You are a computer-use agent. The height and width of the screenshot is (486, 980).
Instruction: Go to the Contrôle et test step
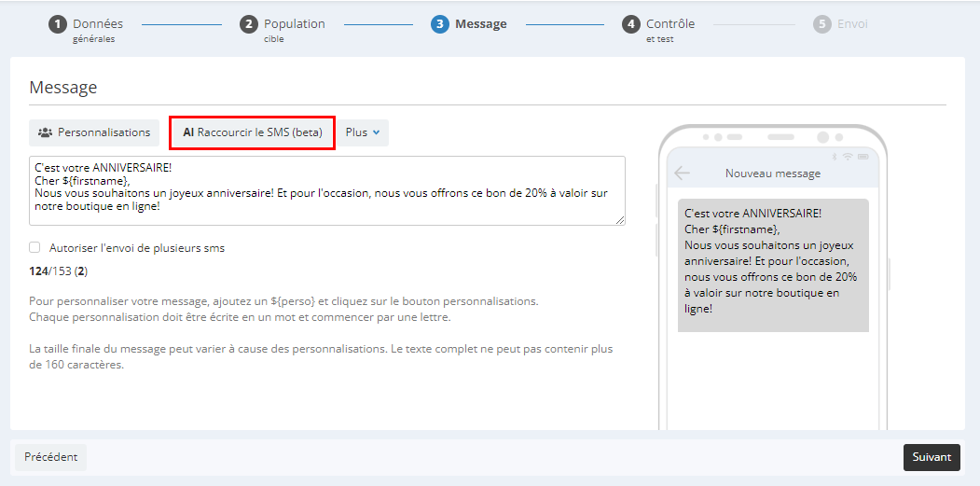(x=658, y=30)
